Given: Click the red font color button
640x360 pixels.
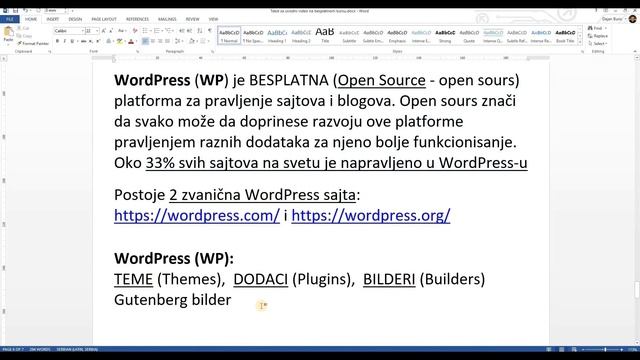Looking at the screenshot, I should click(x=131, y=41).
